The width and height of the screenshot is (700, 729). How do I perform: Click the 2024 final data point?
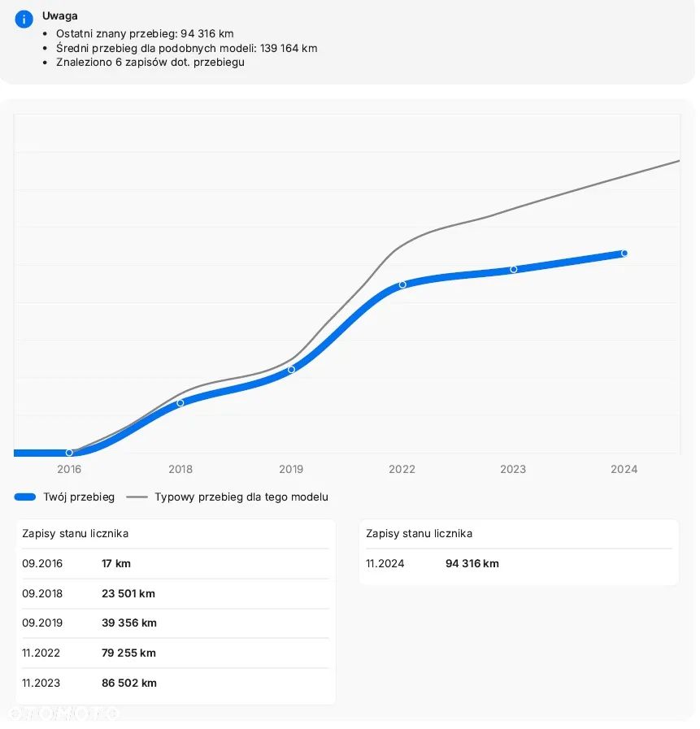(624, 254)
